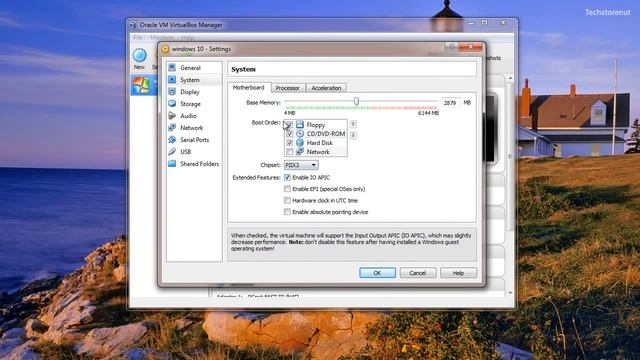The image size is (640, 360).
Task: Open Machine menu in VirtualBox Manager
Action: coord(161,38)
